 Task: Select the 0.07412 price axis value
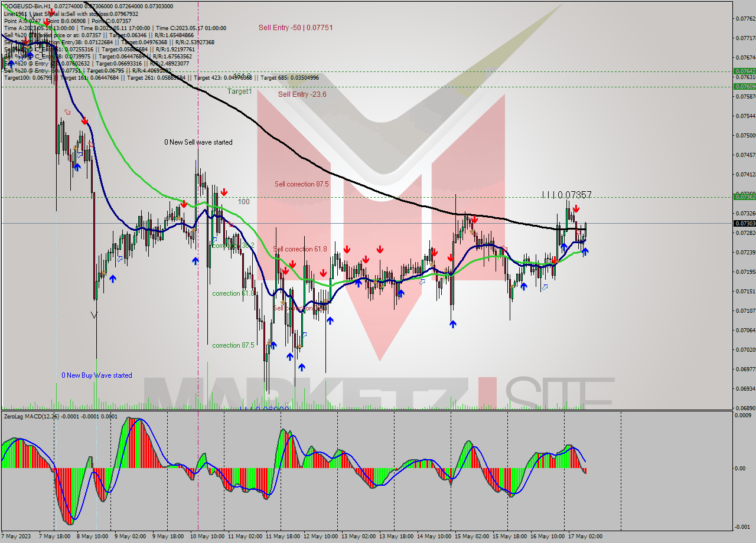click(x=745, y=174)
